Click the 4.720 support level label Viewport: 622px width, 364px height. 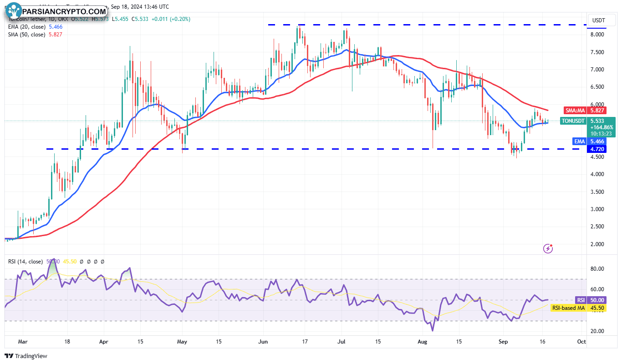click(597, 149)
